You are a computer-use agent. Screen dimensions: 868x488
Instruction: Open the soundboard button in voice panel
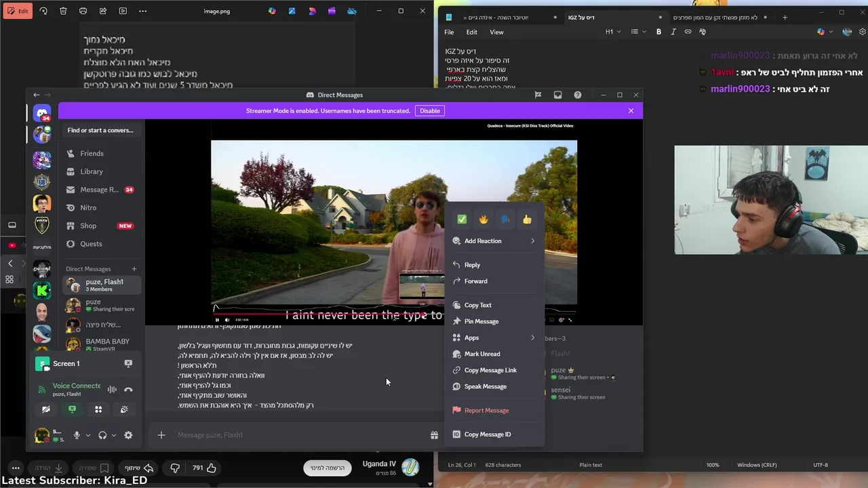124,409
